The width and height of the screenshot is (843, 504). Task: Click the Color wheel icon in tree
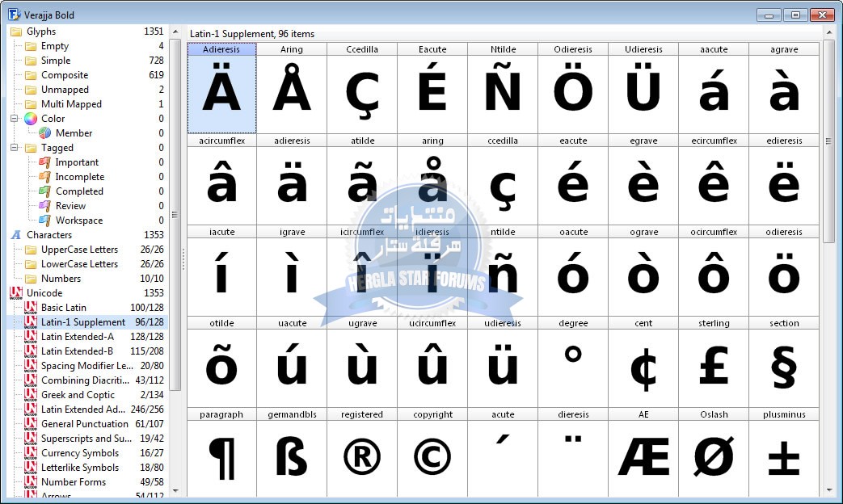click(x=31, y=119)
